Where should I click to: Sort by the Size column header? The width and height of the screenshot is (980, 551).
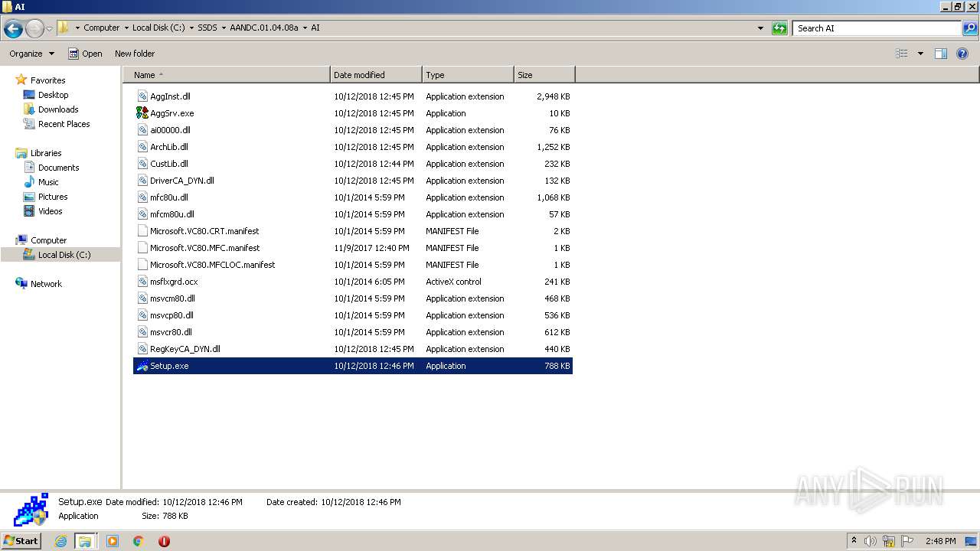[544, 75]
